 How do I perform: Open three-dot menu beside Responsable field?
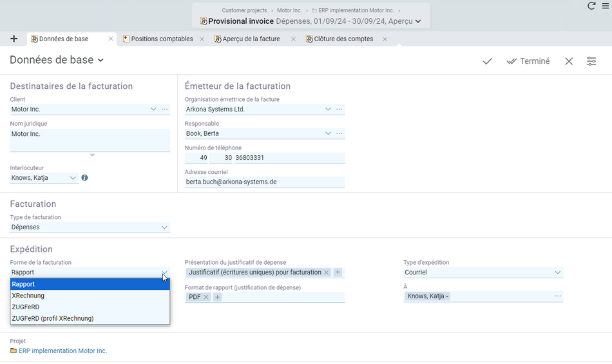click(339, 133)
